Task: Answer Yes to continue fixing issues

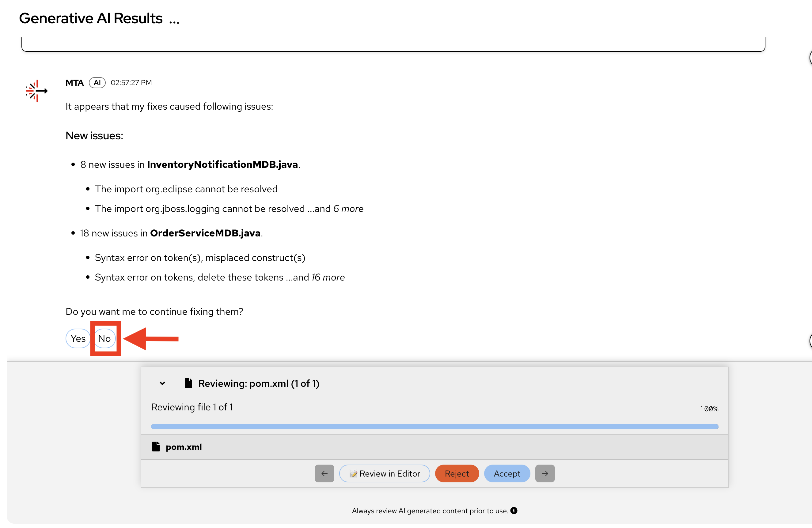Action: coord(78,338)
